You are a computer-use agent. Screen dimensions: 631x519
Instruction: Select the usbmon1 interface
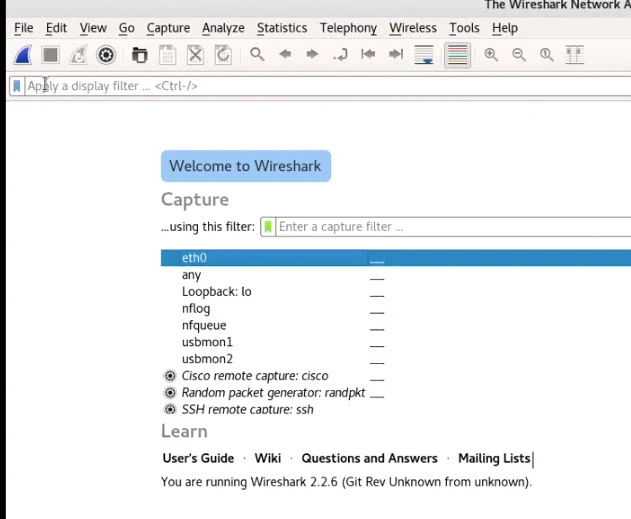pyautogui.click(x=396, y=342)
